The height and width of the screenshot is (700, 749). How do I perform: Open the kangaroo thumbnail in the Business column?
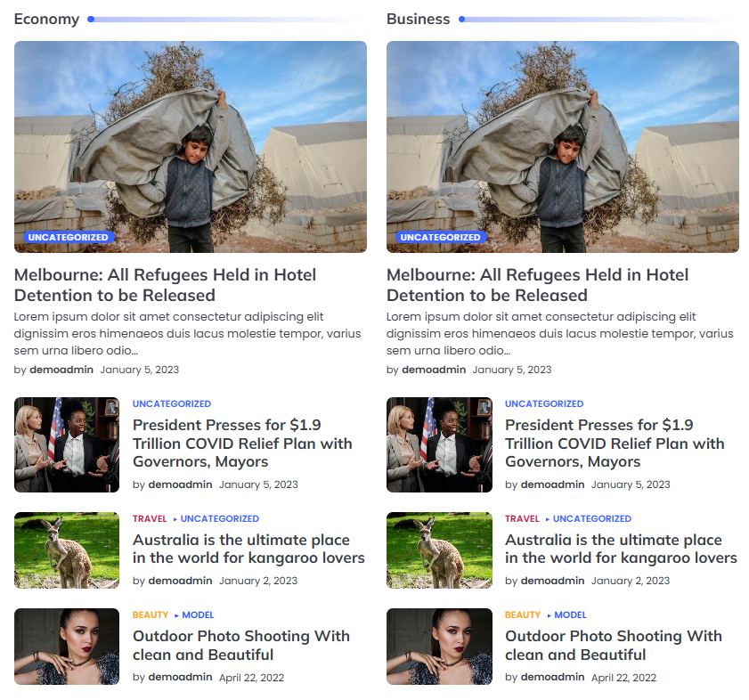439,550
